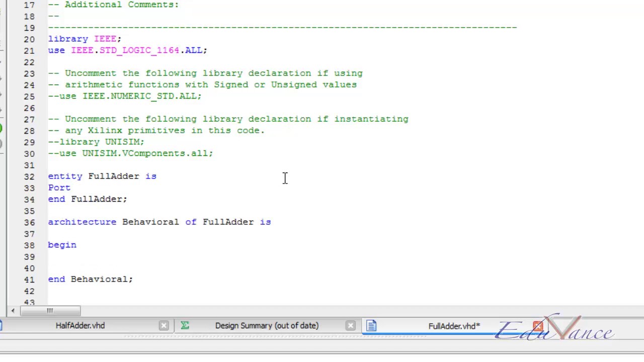Click the 'end FullAdder;' line
Viewport: 644px width, 362px height.
88,199
